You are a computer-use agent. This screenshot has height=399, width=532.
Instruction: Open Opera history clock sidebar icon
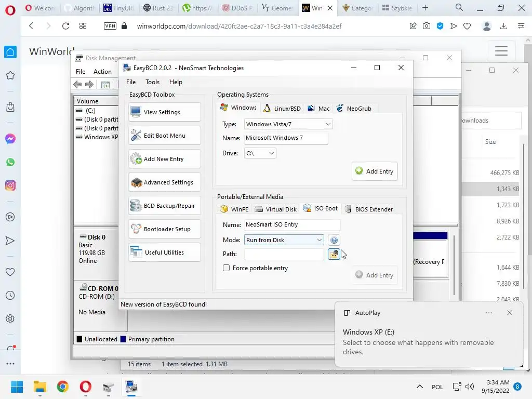(10, 296)
